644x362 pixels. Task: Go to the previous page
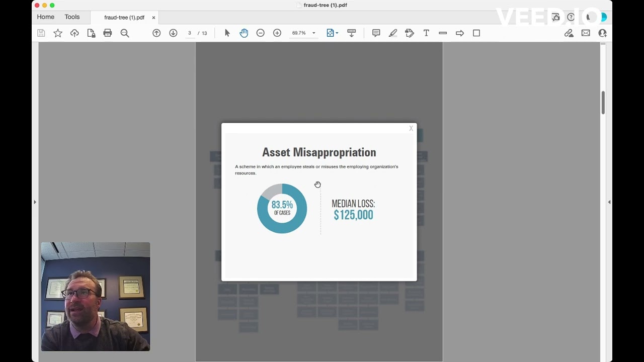(156, 33)
